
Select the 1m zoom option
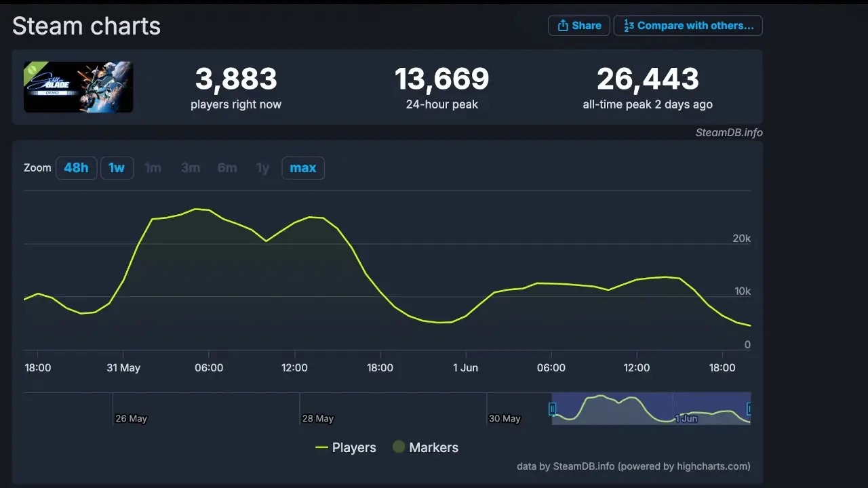point(153,167)
